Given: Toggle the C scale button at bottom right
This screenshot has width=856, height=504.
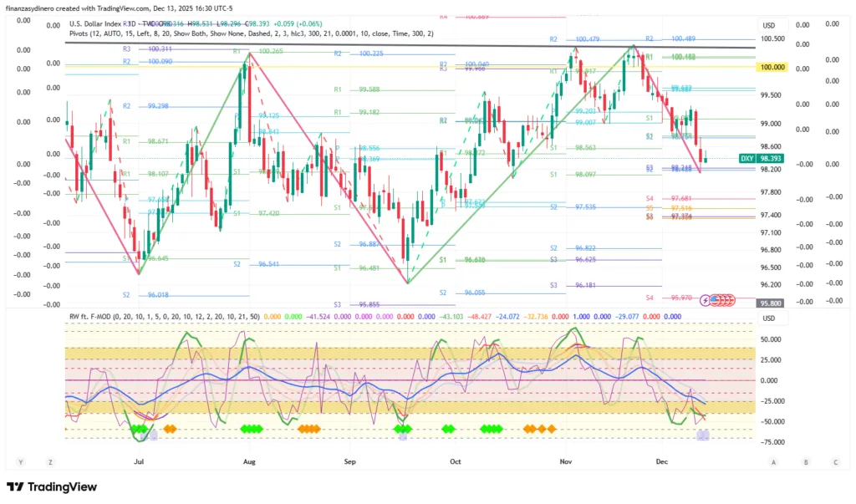Looking at the screenshot, I should pos(835,461).
